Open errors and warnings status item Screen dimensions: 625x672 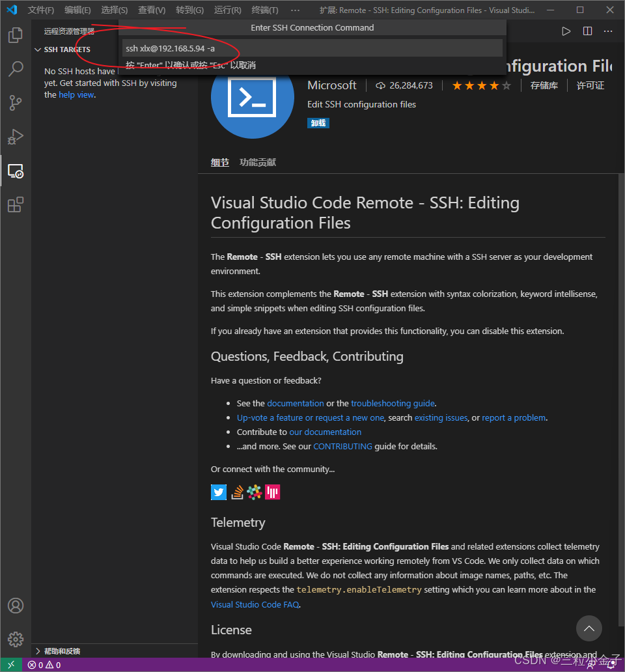(44, 665)
